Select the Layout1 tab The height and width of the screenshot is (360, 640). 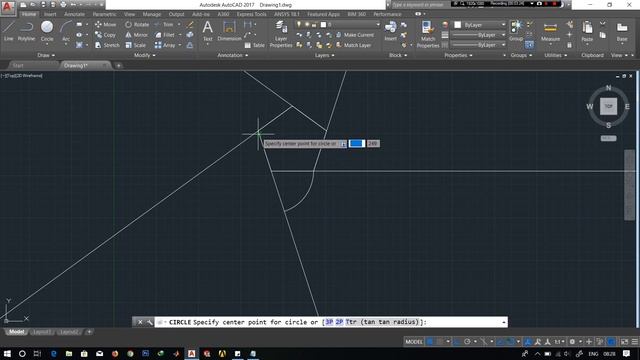(42, 332)
